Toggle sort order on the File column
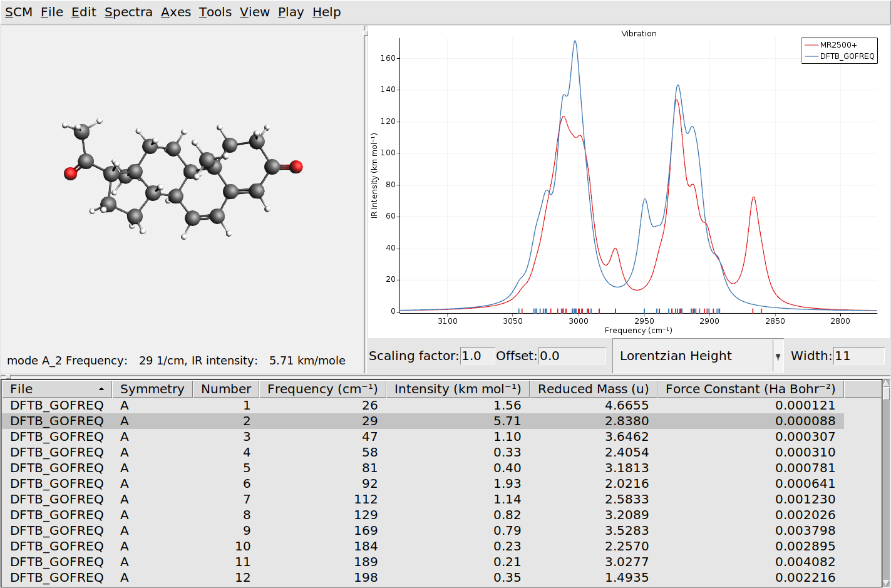This screenshot has width=891, height=588. [x=56, y=388]
